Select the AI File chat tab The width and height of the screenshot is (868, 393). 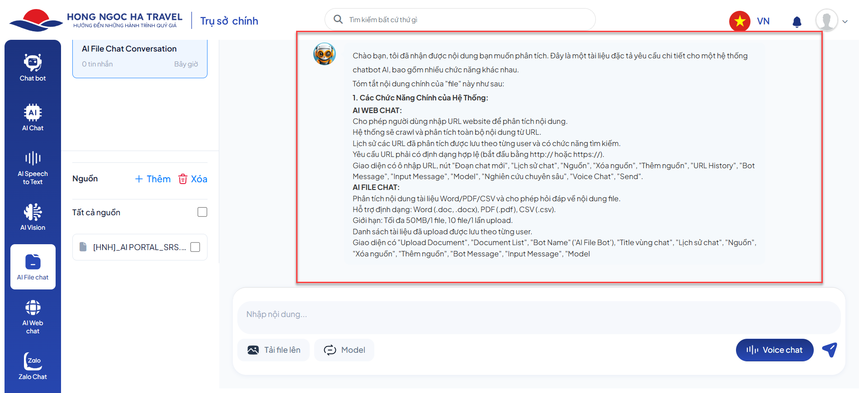[33, 267]
